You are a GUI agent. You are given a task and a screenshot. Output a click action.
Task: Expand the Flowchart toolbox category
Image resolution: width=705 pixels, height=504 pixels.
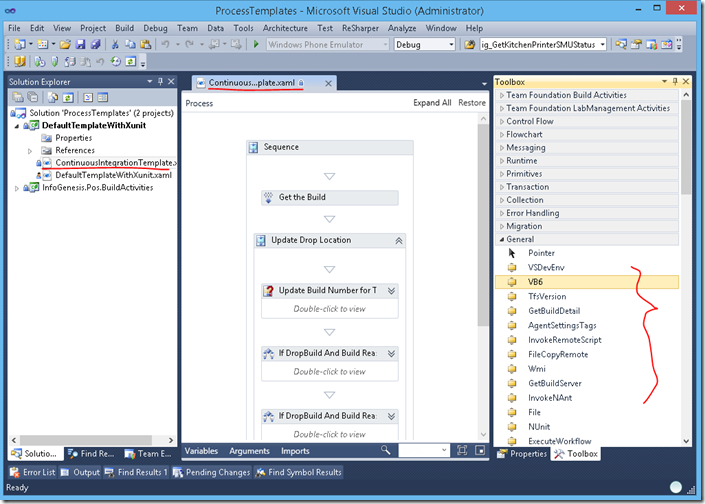coord(502,134)
